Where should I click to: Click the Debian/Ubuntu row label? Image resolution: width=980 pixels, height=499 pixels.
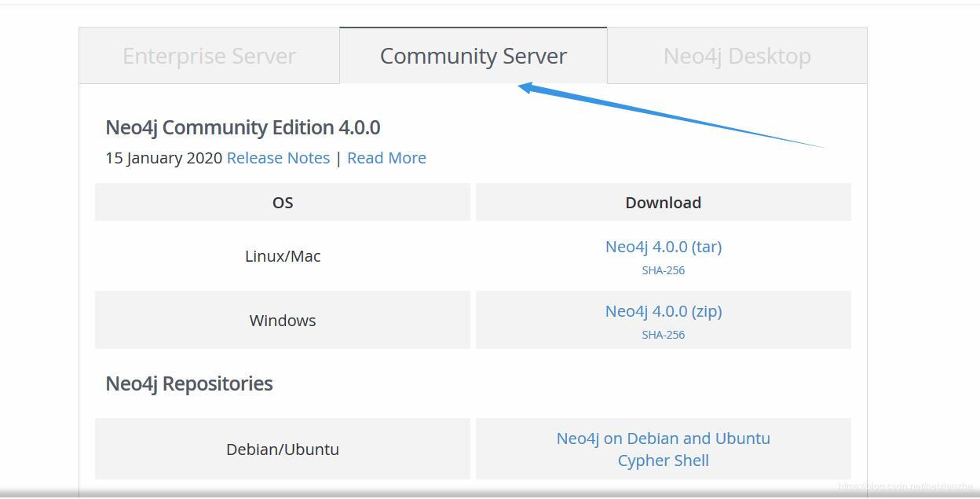(283, 449)
